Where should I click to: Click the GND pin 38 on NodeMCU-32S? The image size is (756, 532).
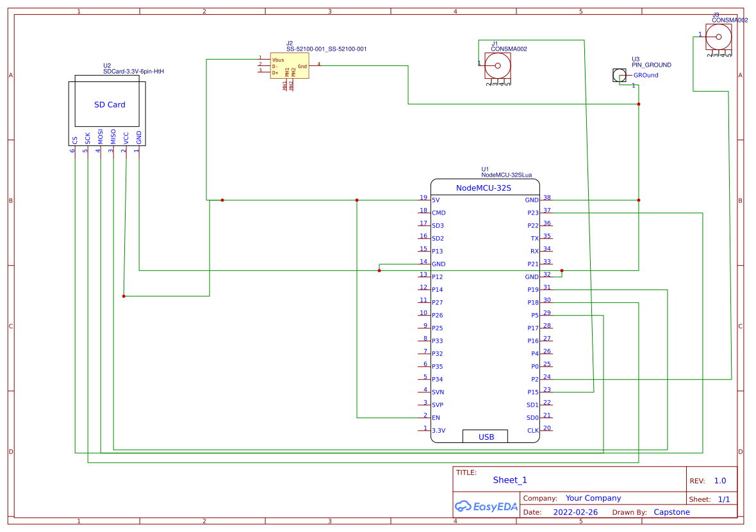530,200
